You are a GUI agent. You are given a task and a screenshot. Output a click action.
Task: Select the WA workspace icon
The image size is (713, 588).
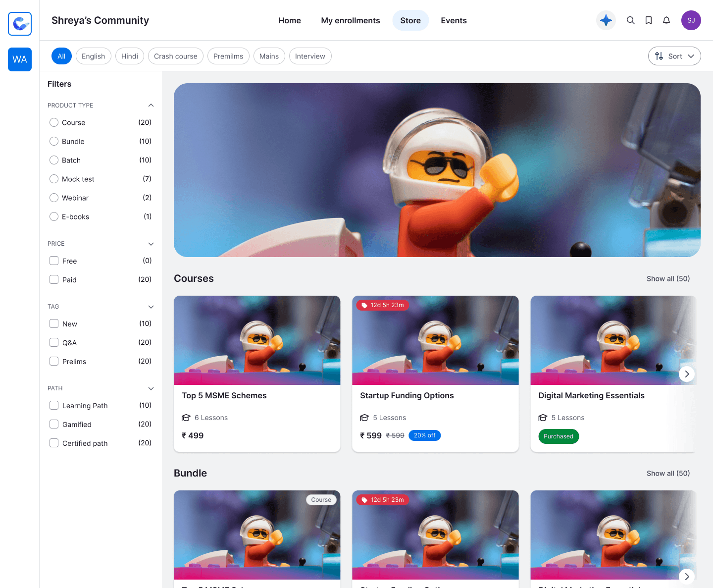click(x=20, y=59)
